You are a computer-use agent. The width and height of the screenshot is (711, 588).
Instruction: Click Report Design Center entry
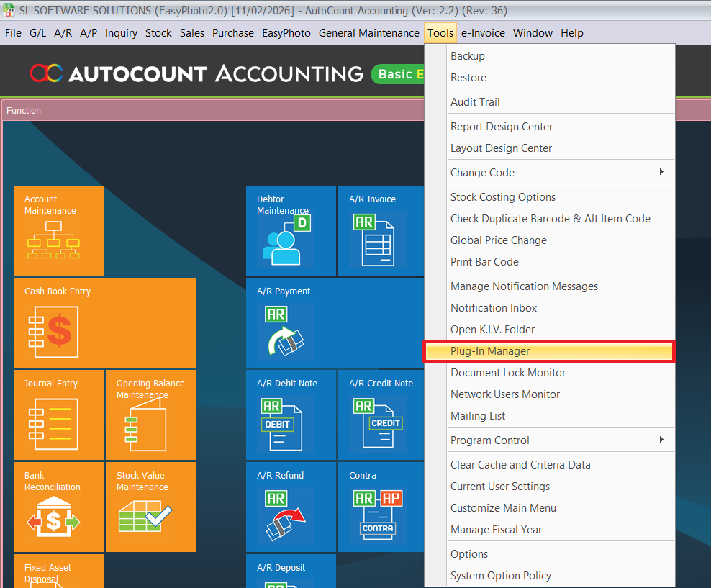[502, 127]
